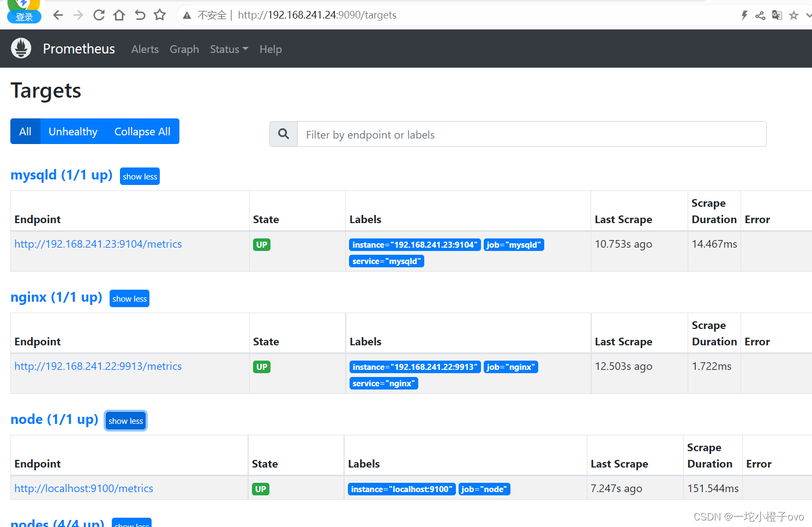
Task: Reload the page with the refresh icon
Action: point(99,15)
